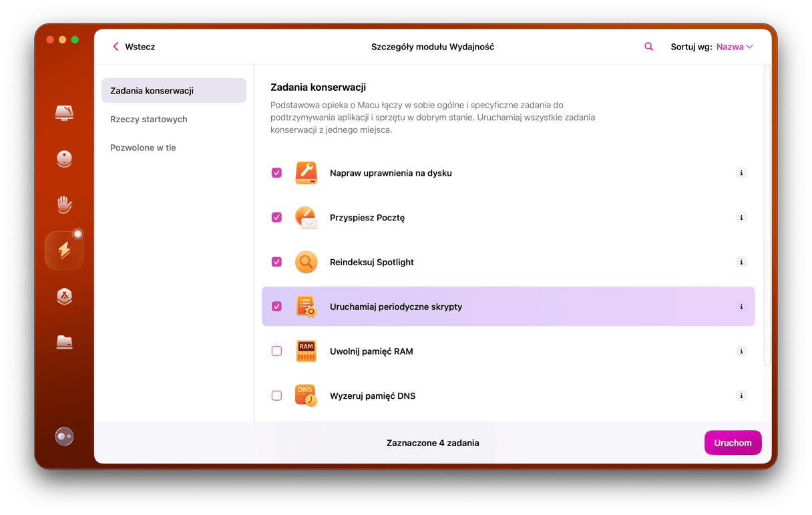Enable Uwolnij pamięć RAM checkbox

coord(276,351)
